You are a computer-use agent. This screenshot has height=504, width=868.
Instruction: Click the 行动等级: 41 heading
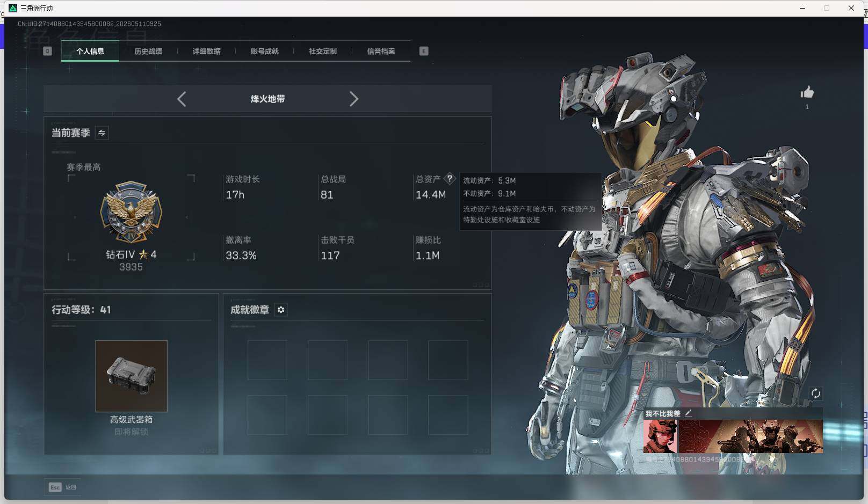pyautogui.click(x=81, y=310)
